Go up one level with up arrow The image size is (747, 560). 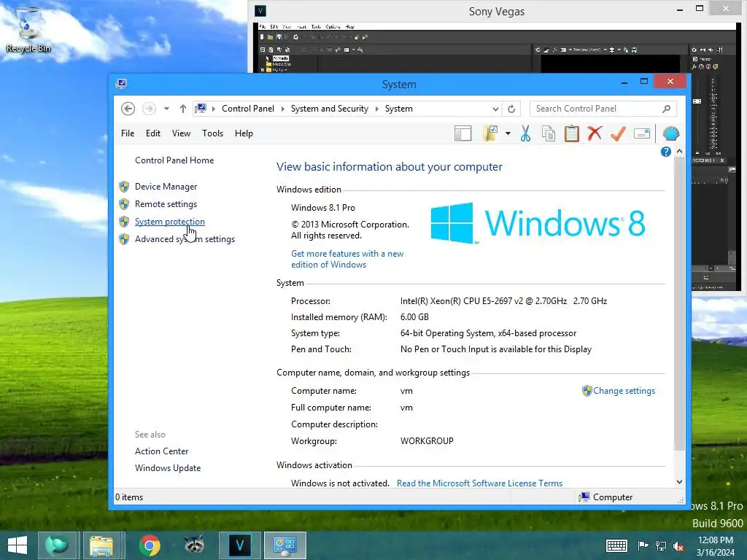click(x=183, y=109)
